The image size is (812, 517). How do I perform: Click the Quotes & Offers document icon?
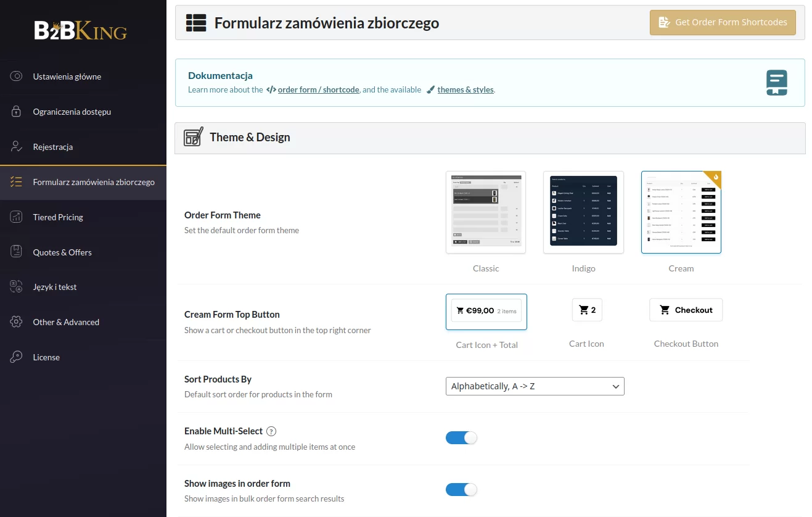pyautogui.click(x=17, y=252)
